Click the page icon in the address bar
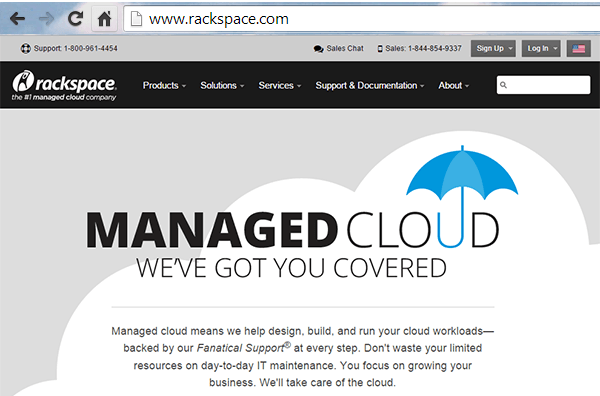Image resolution: width=600 pixels, height=396 pixels. [136, 19]
